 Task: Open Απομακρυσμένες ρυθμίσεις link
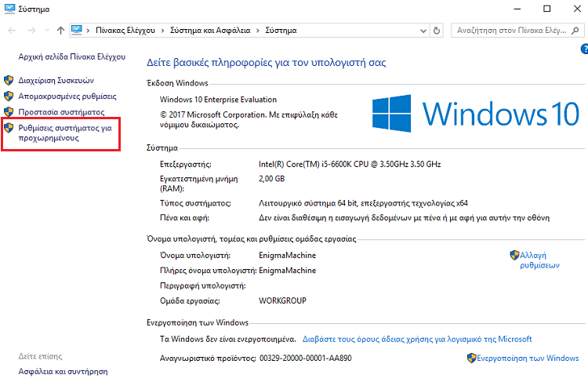pyautogui.click(x=67, y=96)
